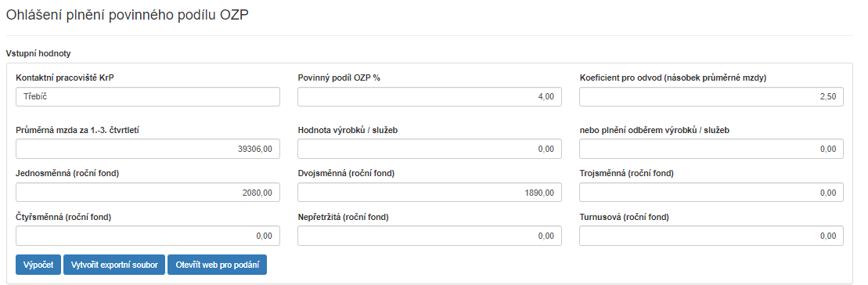Click Vytvořit exportní soubor button
The height and width of the screenshot is (285, 868).
[114, 265]
